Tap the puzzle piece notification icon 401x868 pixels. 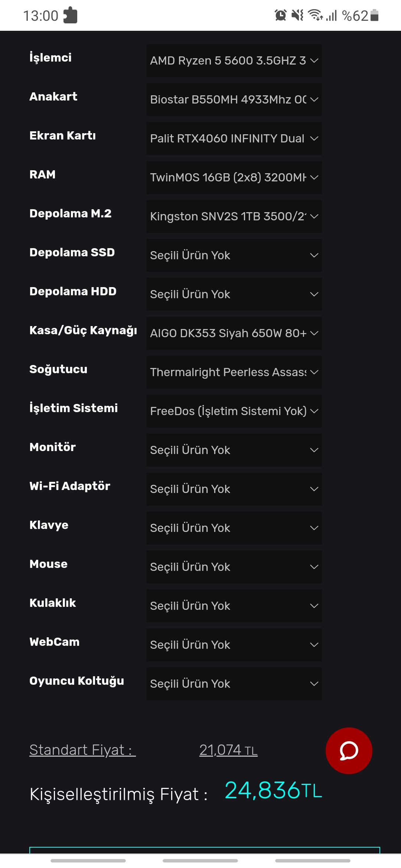70,15
